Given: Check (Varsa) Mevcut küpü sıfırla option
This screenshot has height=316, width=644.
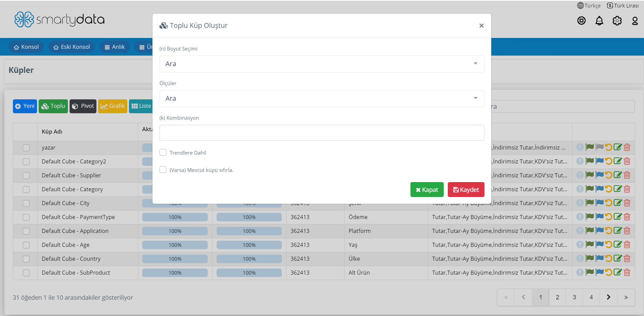Looking at the screenshot, I should (x=163, y=170).
